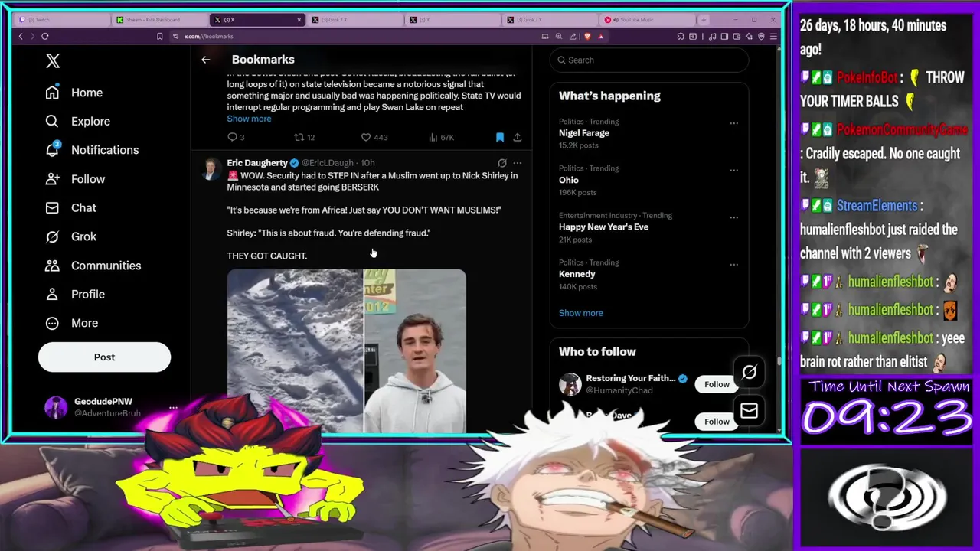Focus the X Search field
This screenshot has height=551, width=980.
pos(649,60)
